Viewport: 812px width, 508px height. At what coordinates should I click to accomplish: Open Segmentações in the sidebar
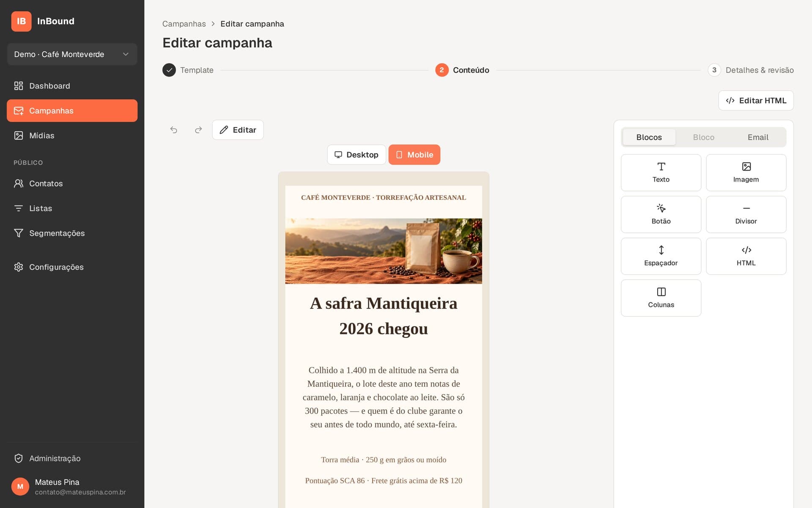coord(72,233)
